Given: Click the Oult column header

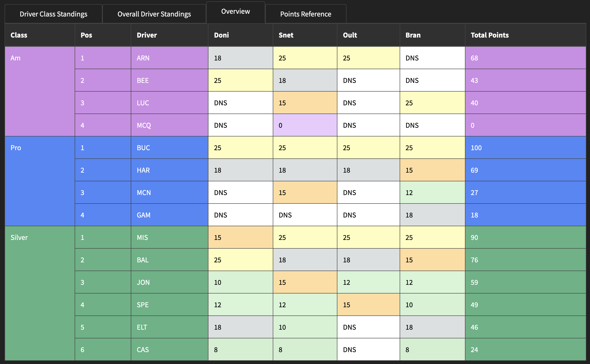Looking at the screenshot, I should click(350, 35).
